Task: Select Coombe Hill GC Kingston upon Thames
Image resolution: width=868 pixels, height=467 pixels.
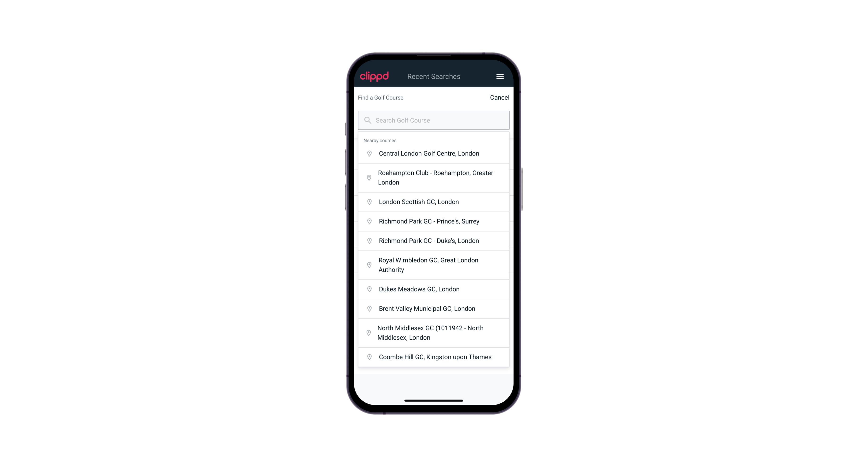Action: point(434,357)
